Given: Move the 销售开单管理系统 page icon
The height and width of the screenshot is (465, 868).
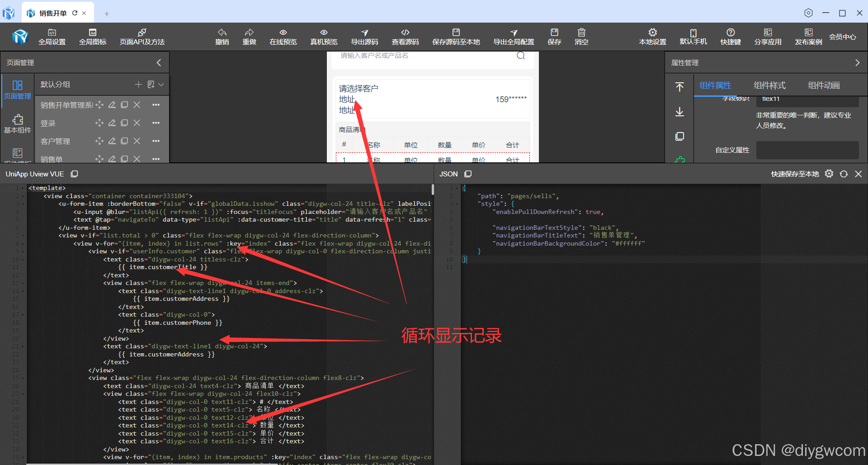Looking at the screenshot, I should point(99,105).
